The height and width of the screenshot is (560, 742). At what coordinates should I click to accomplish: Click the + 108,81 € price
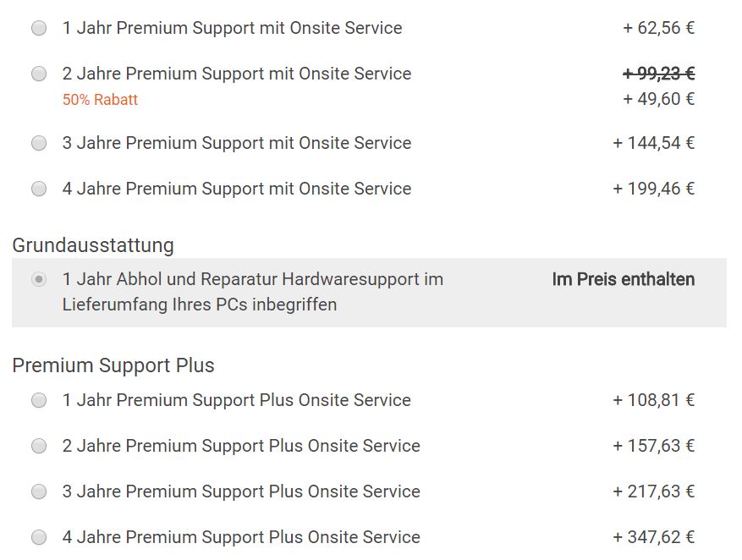click(653, 400)
